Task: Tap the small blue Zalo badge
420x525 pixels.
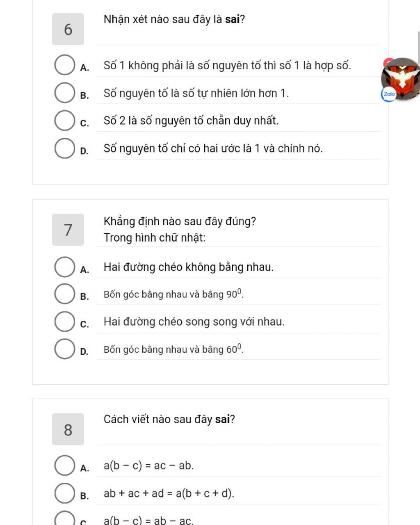Action: coord(388,94)
